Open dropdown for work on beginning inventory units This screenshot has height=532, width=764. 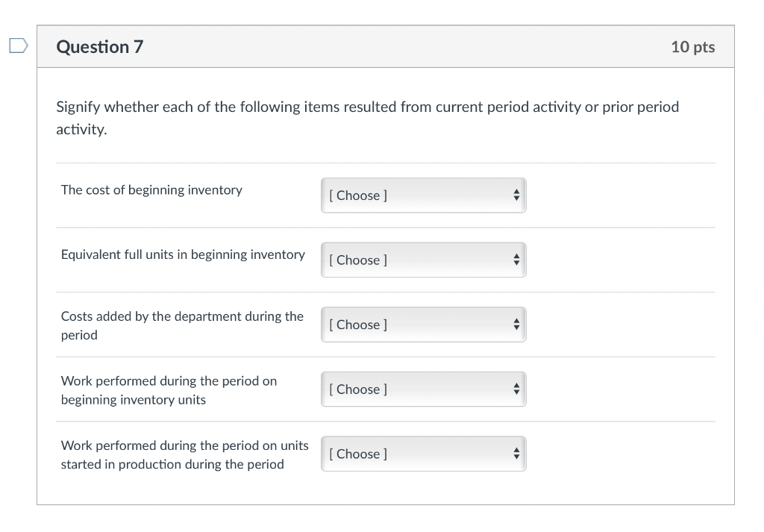click(x=423, y=389)
